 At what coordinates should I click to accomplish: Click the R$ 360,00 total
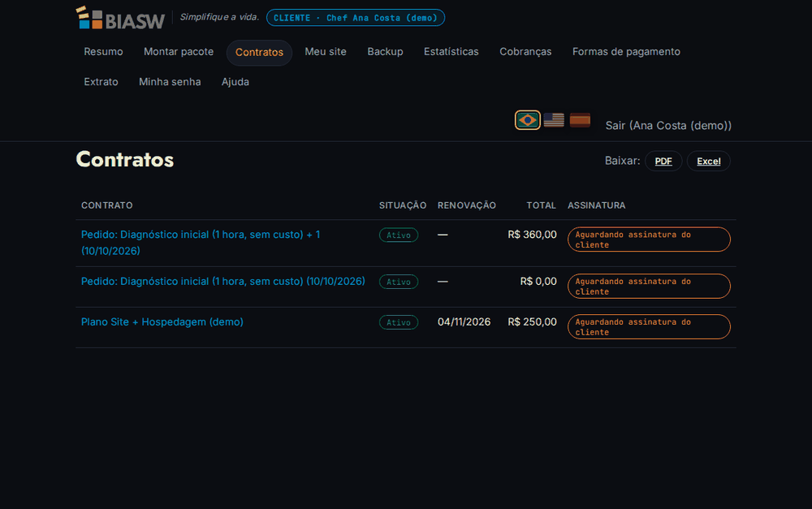533,235
